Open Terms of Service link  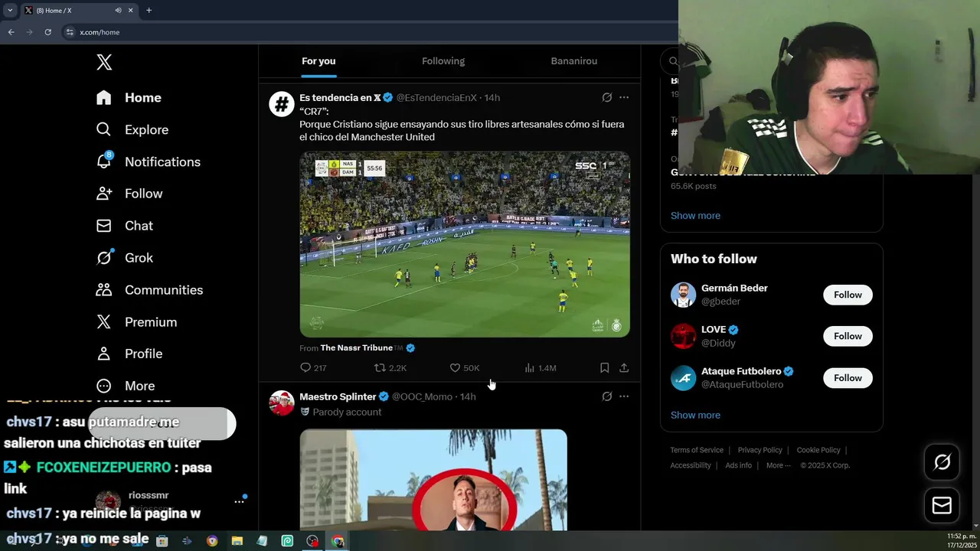tap(697, 450)
